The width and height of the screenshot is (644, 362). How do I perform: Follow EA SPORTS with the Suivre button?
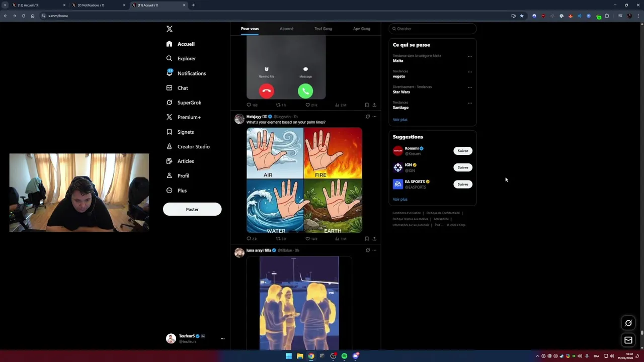[463, 184]
